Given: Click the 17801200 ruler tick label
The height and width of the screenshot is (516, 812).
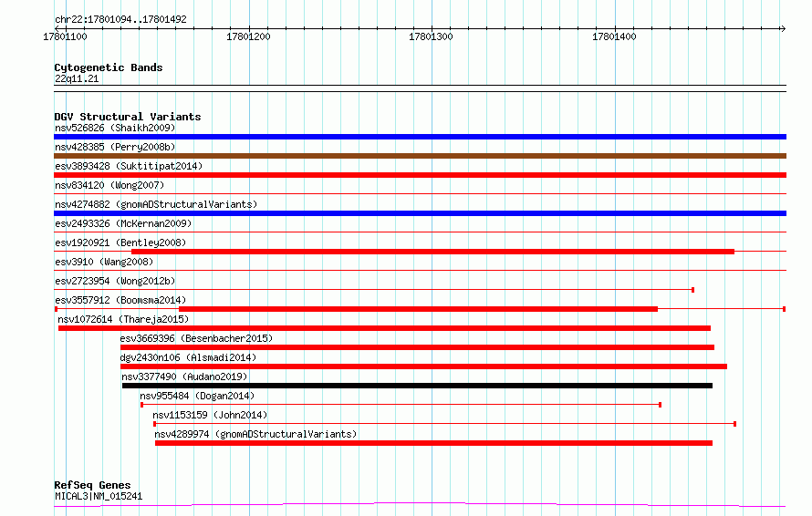Looking at the screenshot, I should coord(248,36).
